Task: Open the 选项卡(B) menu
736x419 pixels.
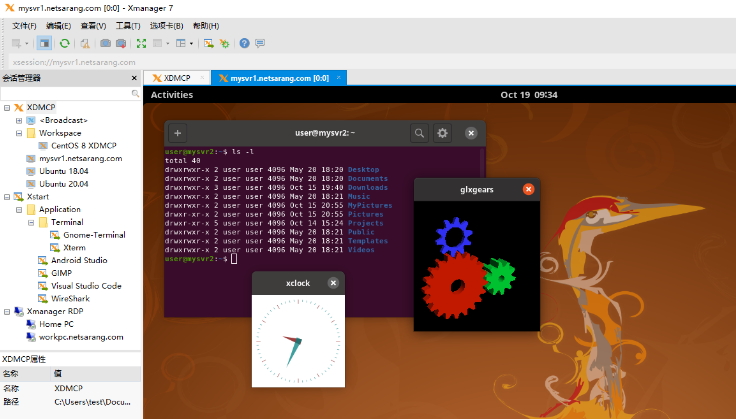Action: [x=166, y=26]
